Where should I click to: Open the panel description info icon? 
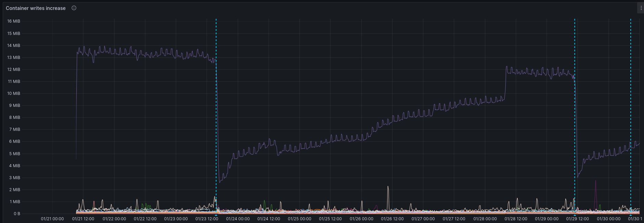[x=74, y=8]
